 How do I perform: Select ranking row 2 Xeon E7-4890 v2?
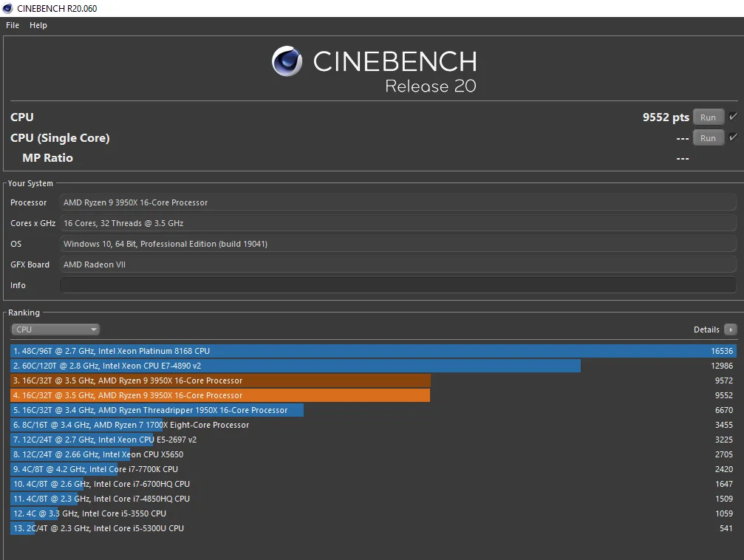coord(373,366)
